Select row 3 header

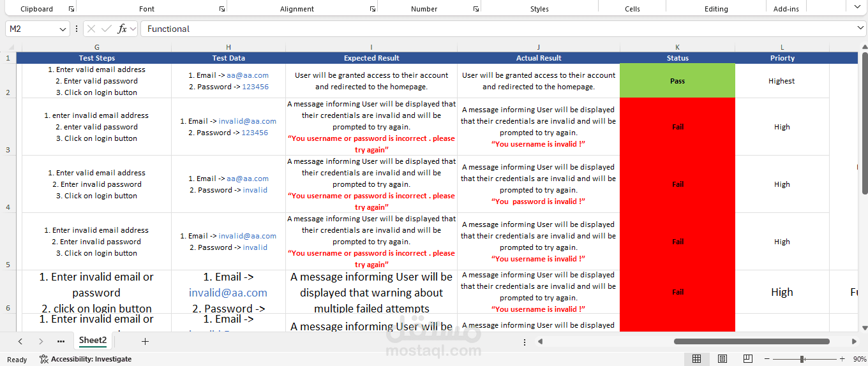click(8, 126)
